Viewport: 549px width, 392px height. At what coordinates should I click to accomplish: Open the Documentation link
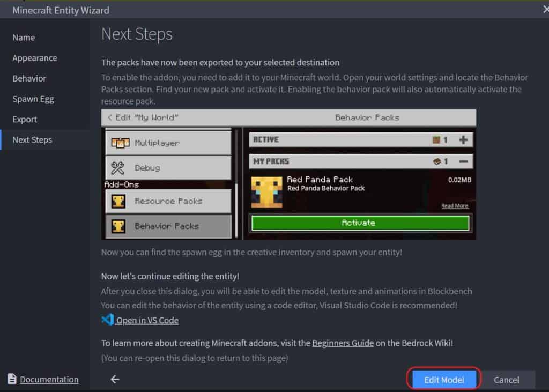click(x=49, y=379)
